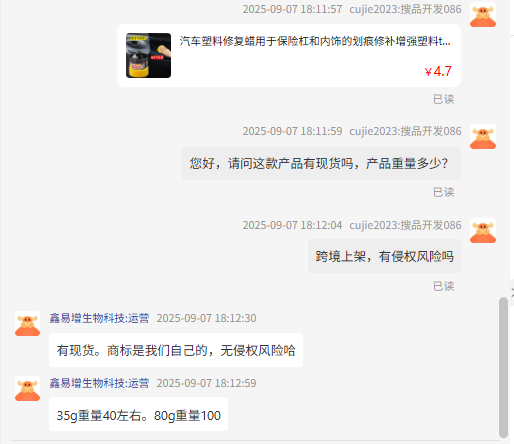514x444 pixels.
Task: Click buyer avatar beside 18:11:59 message
Action: 483,138
